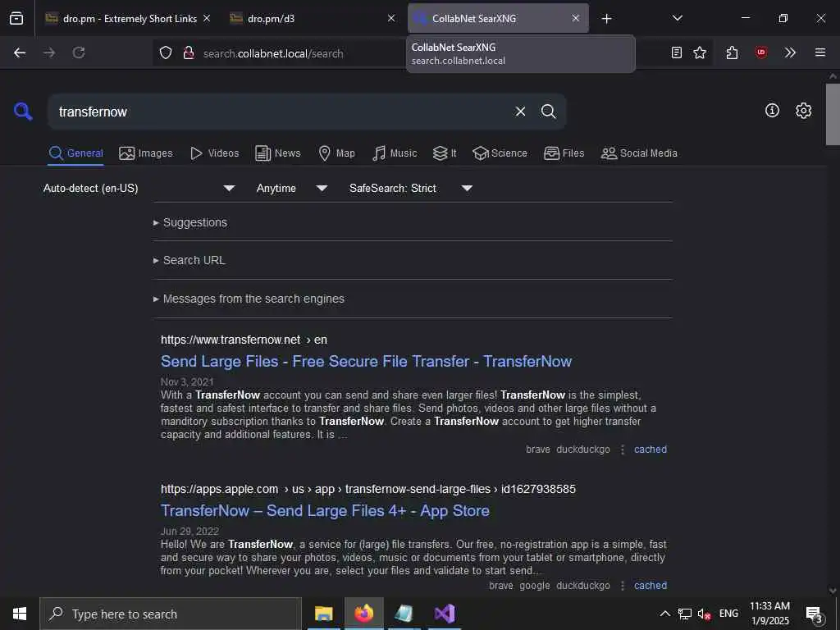Open the Firefox View icon
The image size is (840, 630).
click(16, 18)
